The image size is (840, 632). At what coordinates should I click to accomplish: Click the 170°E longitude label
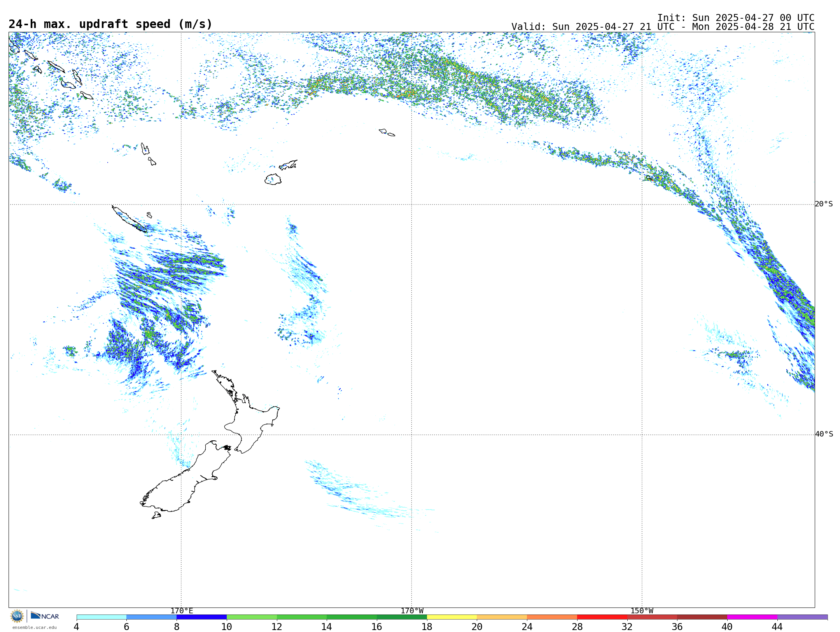point(182,611)
